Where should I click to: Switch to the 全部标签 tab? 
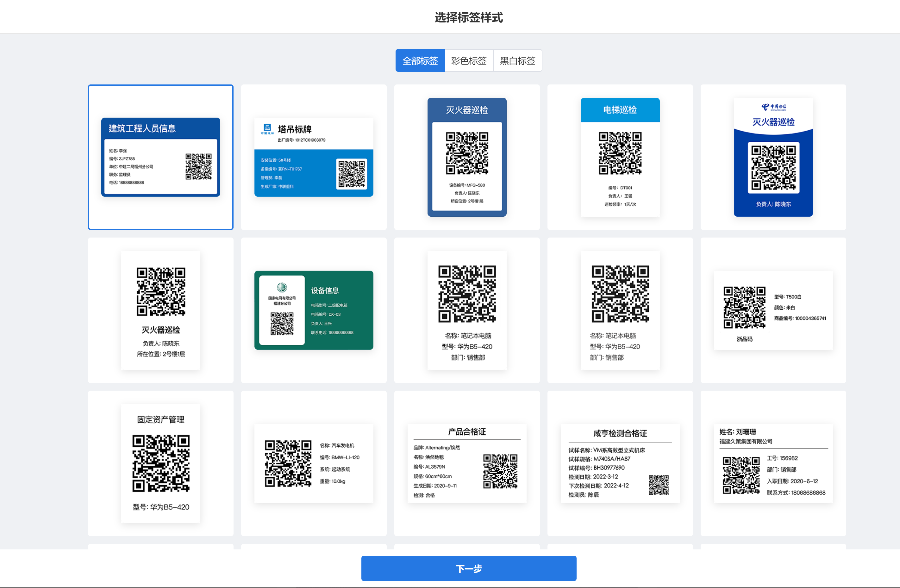[x=420, y=60]
